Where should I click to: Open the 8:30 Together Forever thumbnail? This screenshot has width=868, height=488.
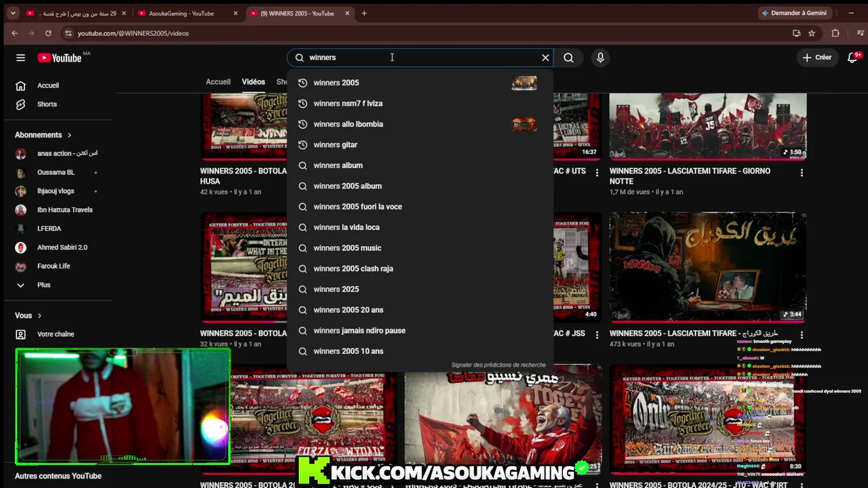[708, 420]
